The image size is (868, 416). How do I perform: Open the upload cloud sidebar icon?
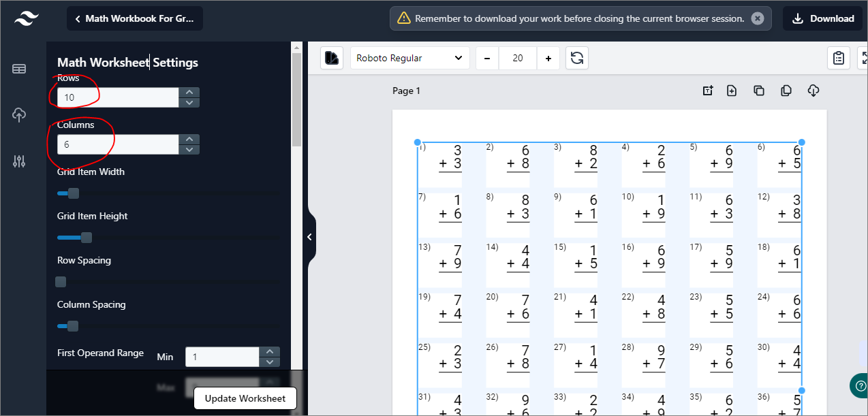tap(19, 115)
